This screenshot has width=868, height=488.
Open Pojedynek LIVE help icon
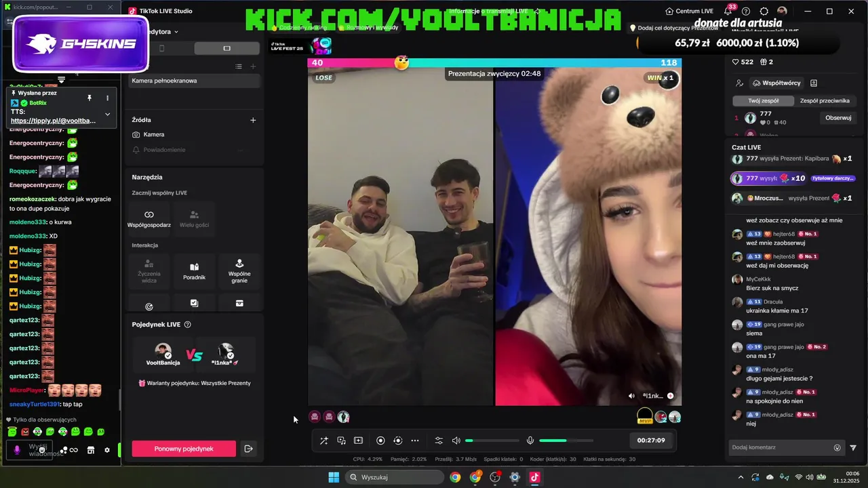click(188, 325)
